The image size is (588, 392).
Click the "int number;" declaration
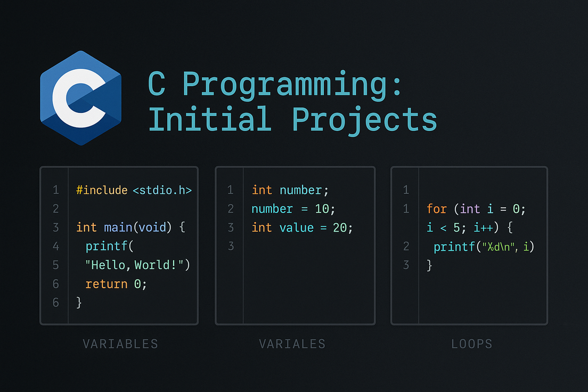(x=290, y=190)
